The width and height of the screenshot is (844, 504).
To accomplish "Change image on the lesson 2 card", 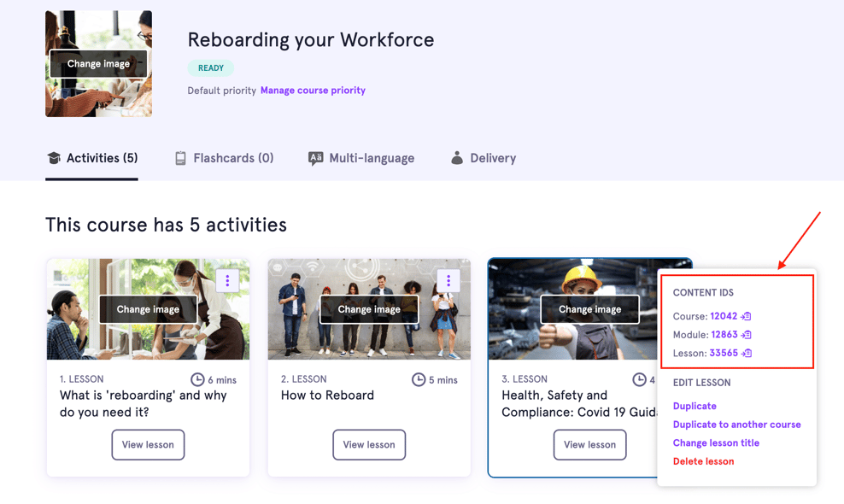I will (x=369, y=309).
